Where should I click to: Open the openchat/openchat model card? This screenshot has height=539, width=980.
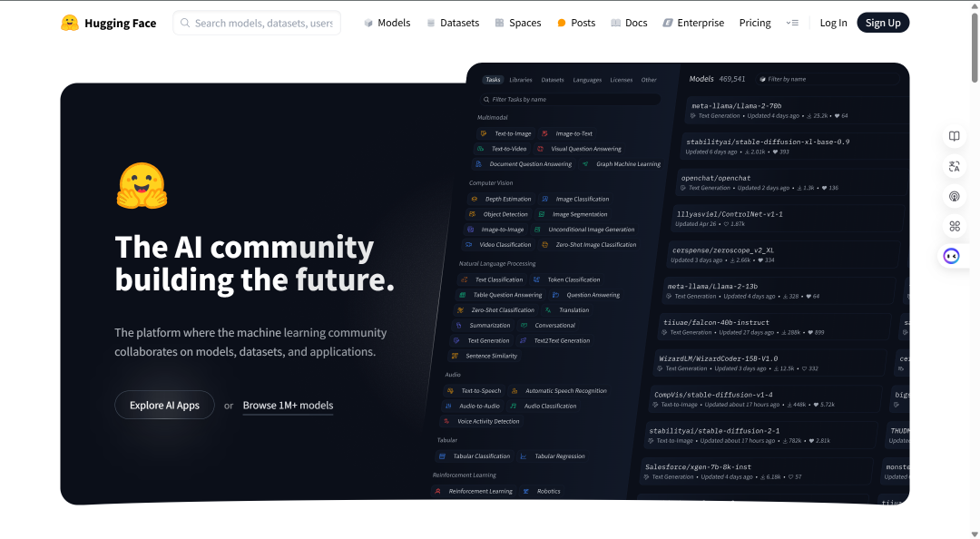[792, 182]
